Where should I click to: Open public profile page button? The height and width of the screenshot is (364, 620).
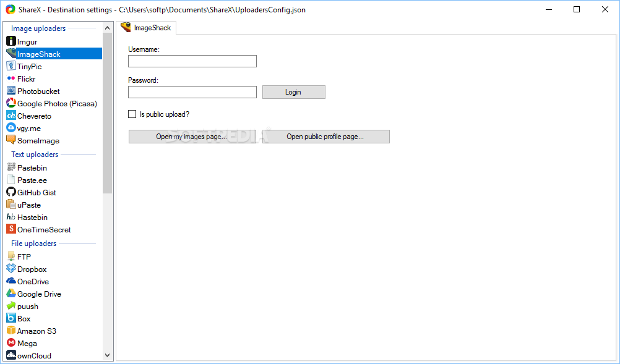pos(326,137)
